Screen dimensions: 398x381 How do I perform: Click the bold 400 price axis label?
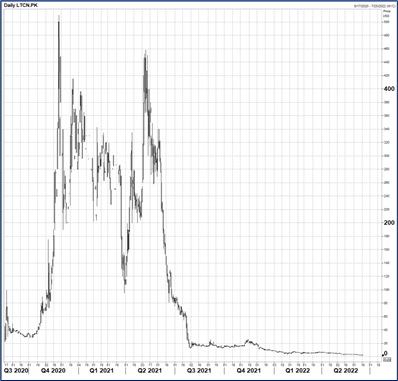click(388, 89)
